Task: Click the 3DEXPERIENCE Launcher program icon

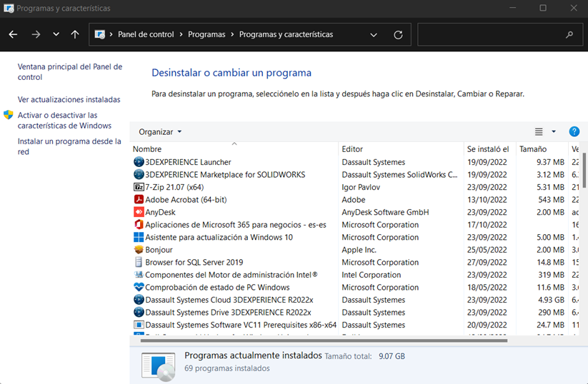Action: click(x=139, y=162)
